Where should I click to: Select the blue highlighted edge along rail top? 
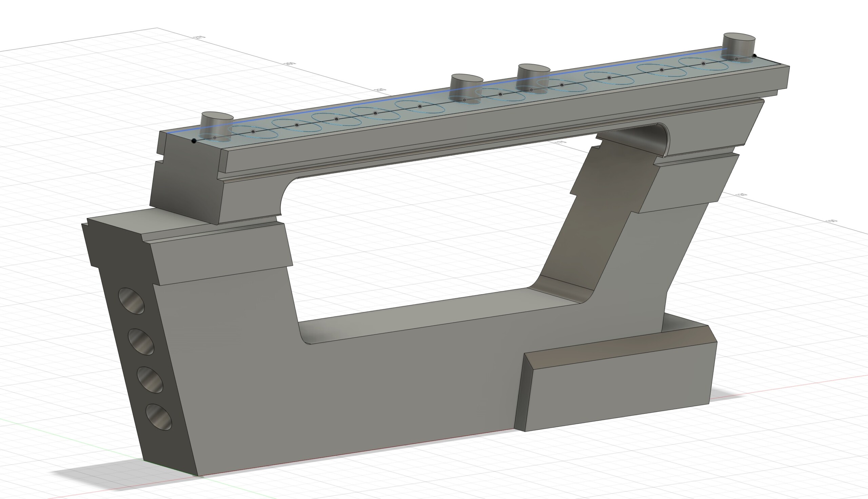pos(343,107)
